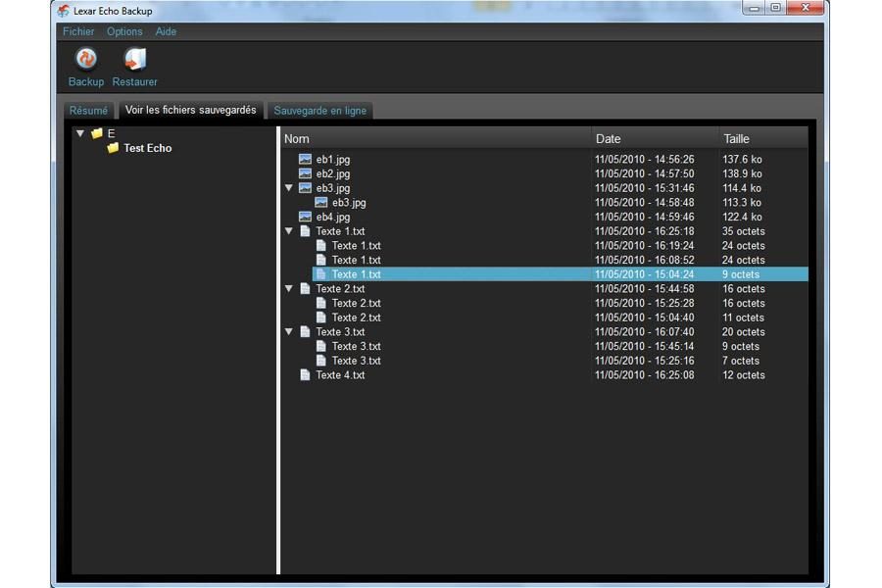Click the 138.9 ko size cell
Screen dimensions: 882x588
743,173
